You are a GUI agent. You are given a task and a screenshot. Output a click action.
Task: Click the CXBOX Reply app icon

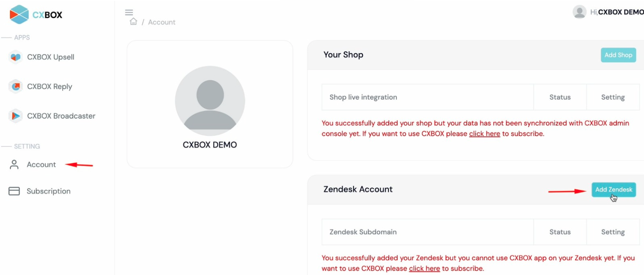[16, 87]
